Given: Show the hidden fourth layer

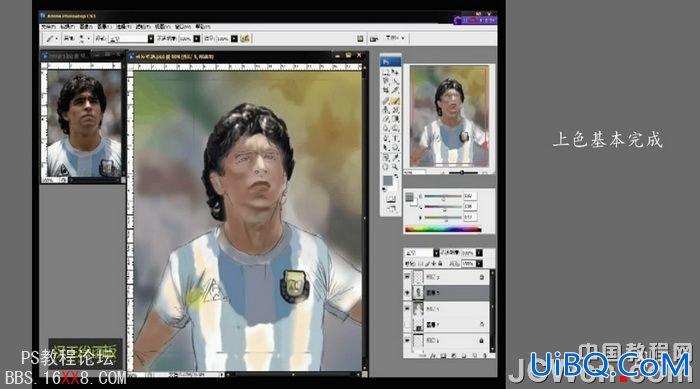Looking at the screenshot, I should (x=407, y=324).
